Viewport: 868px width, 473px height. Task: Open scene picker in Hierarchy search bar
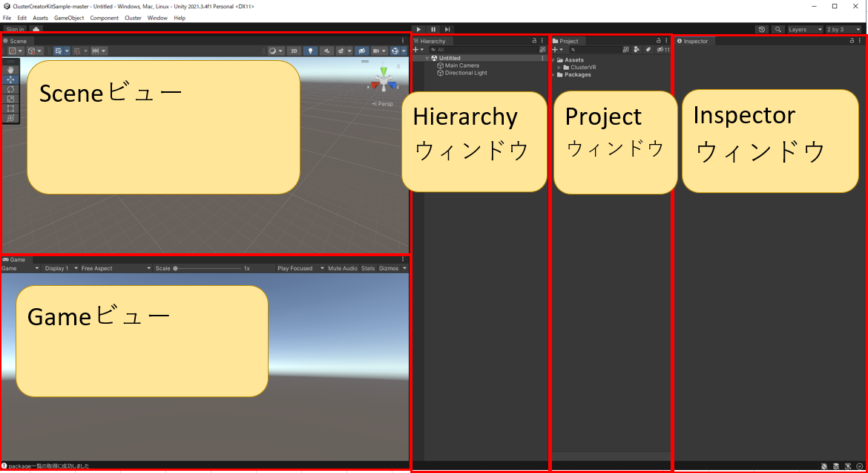click(542, 50)
